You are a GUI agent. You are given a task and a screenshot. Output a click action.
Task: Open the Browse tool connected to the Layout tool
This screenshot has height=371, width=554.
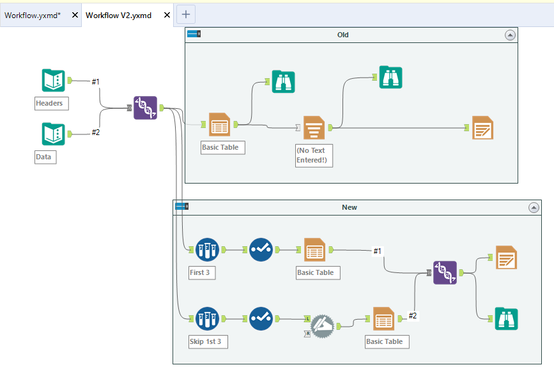coord(390,77)
